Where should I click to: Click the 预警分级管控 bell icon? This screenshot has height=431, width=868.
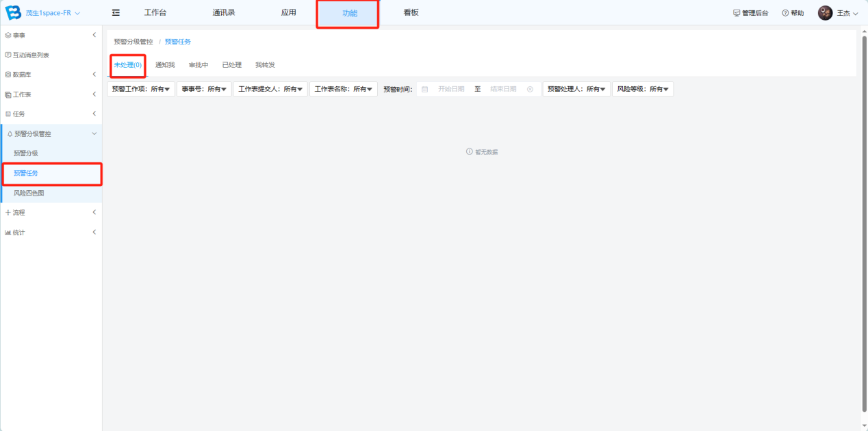coord(10,134)
